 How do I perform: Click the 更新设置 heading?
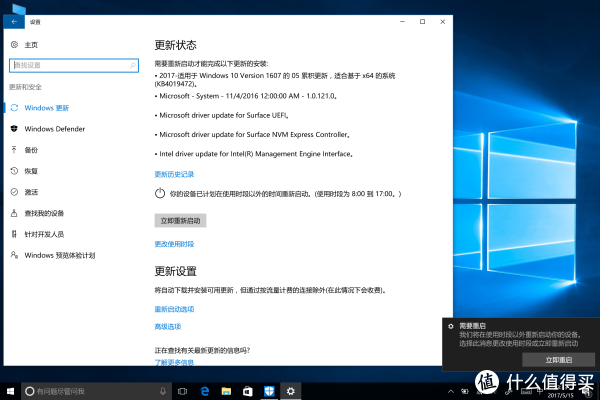175,271
